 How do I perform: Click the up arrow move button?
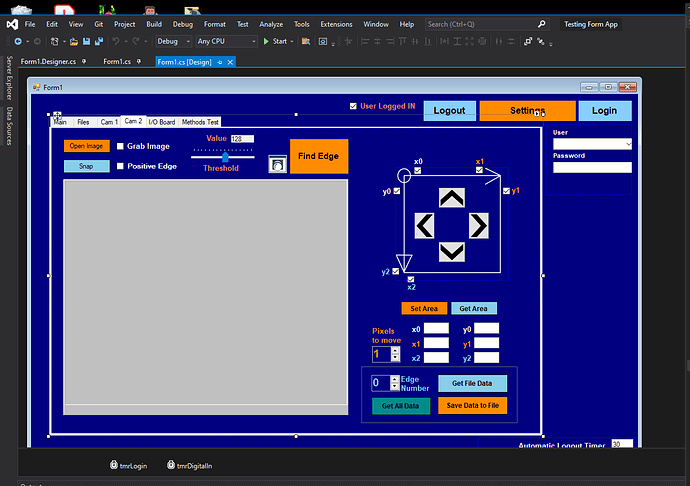[451, 198]
